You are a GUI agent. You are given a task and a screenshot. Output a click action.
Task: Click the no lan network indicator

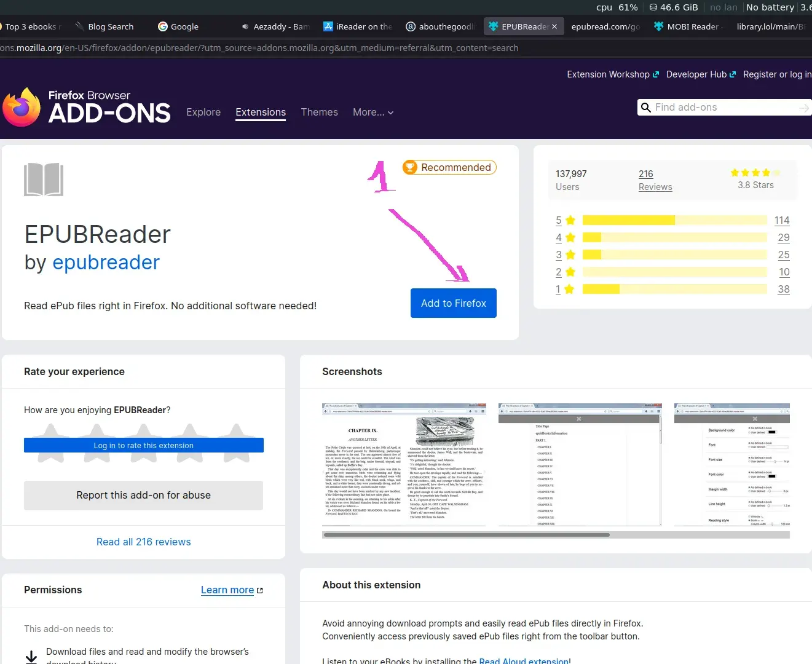point(723,7)
